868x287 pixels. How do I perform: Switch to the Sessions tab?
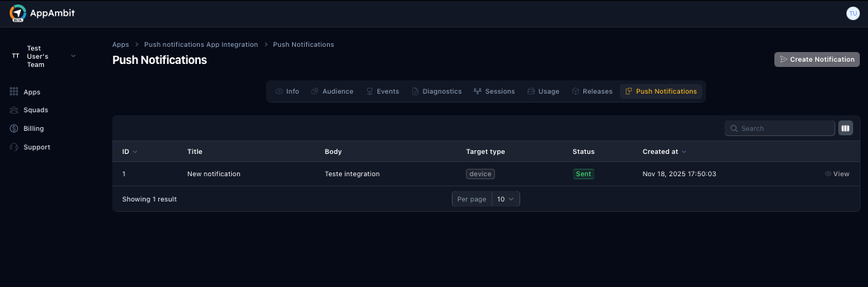pyautogui.click(x=494, y=91)
